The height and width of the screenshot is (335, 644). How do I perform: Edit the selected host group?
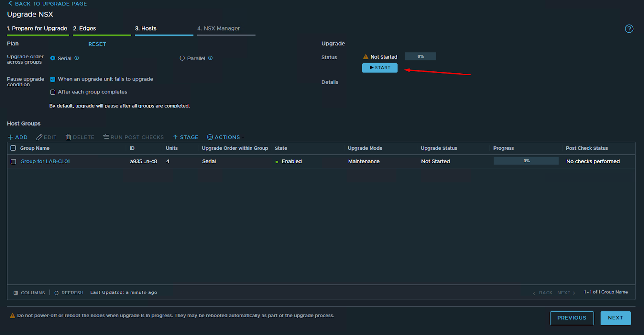[46, 137]
